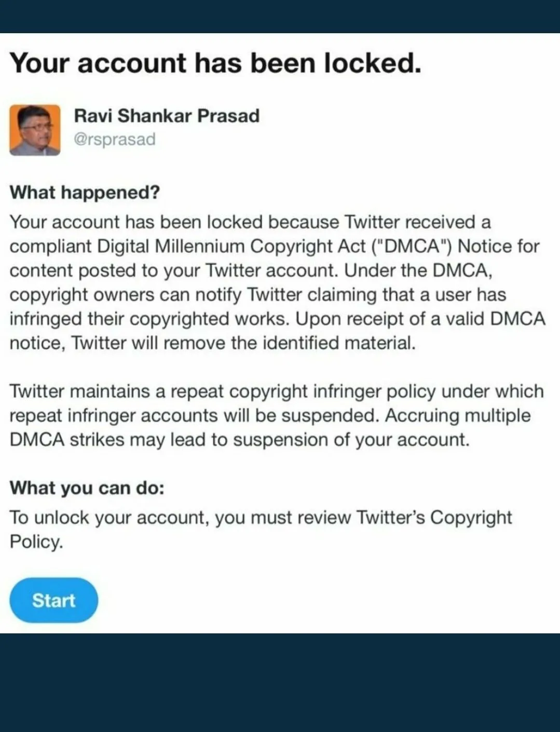Open the Ravi Shankar Prasad profile photo
Image resolution: width=560 pixels, height=732 pixels.
pyautogui.click(x=35, y=130)
